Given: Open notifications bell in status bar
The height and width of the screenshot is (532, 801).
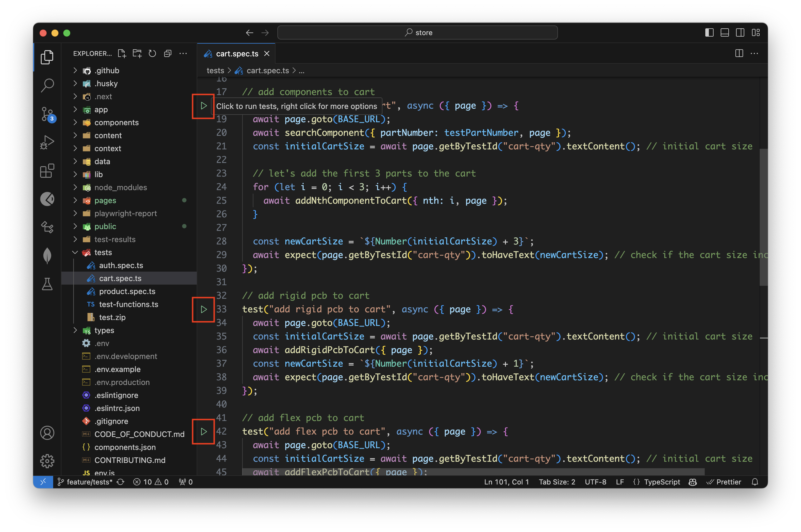Looking at the screenshot, I should (x=755, y=482).
